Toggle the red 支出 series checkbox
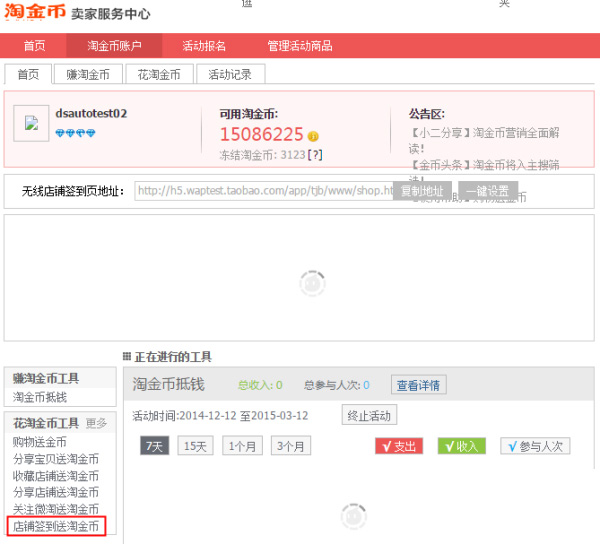 click(x=399, y=446)
